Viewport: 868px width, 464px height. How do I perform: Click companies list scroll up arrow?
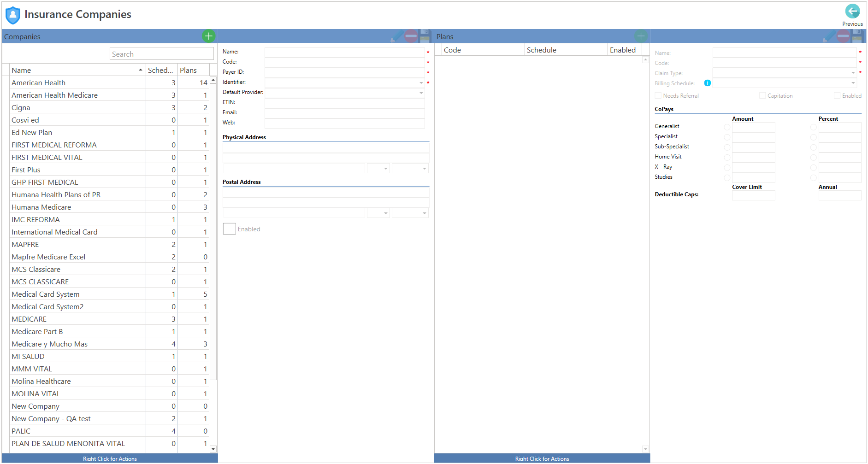213,80
